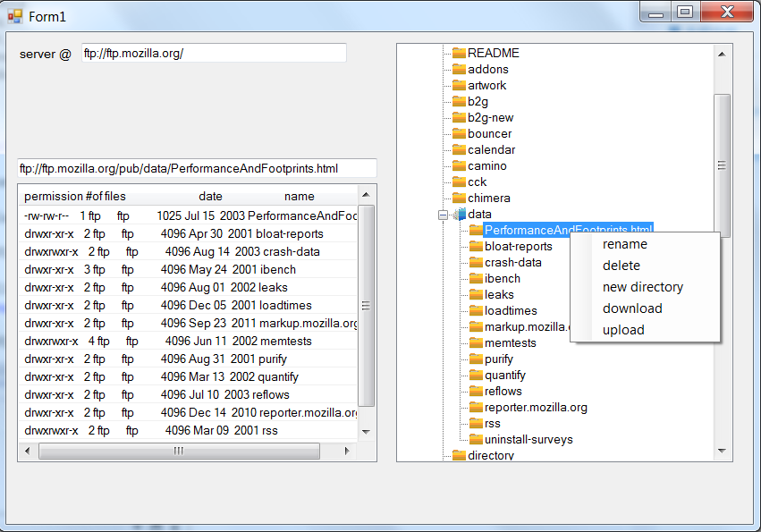Click the file list vertical scrollbar thumb
Image resolution: width=761 pixels, height=532 pixels.
tap(366, 306)
